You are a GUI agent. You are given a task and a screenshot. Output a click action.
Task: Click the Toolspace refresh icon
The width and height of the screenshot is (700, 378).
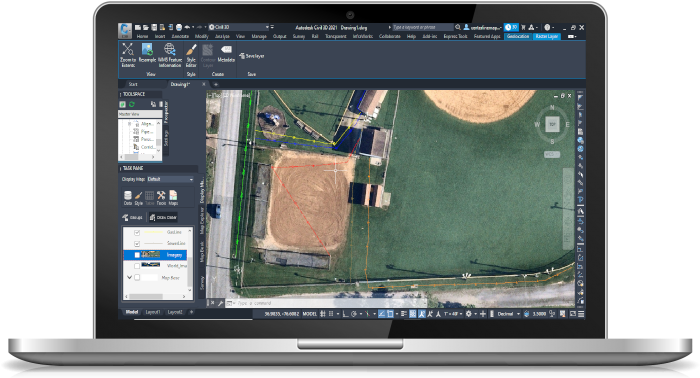click(x=132, y=104)
